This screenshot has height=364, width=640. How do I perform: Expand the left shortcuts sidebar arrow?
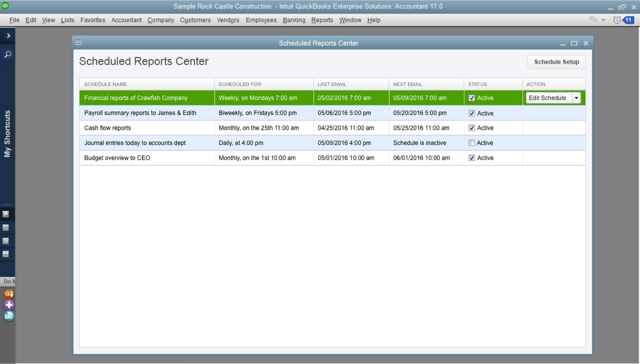pos(8,36)
